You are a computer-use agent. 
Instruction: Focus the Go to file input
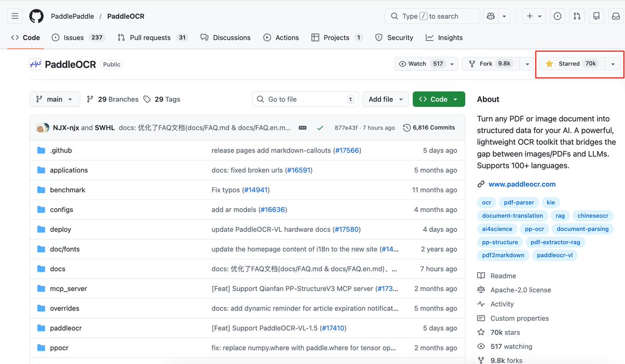pos(306,99)
